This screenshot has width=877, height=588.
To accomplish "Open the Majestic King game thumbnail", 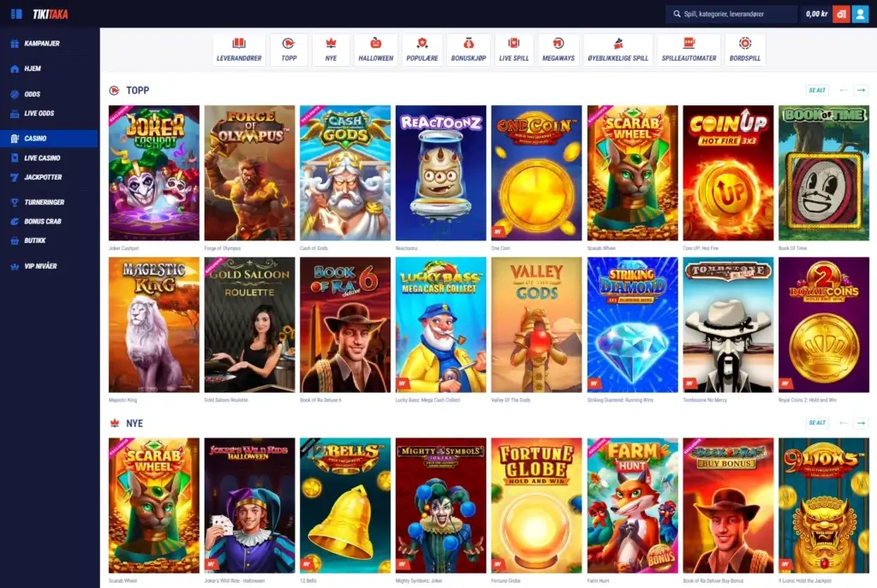I will tap(154, 324).
